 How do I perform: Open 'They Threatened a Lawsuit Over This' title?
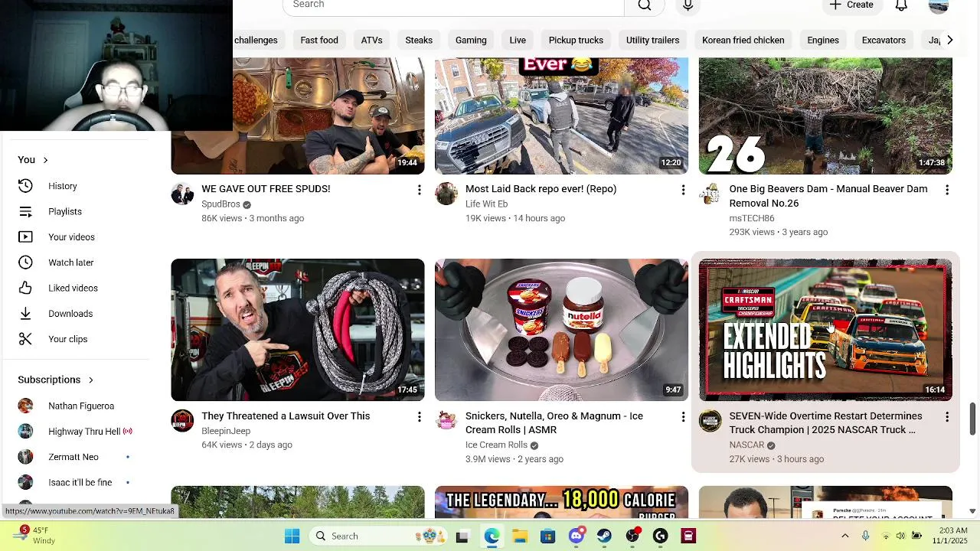point(286,416)
